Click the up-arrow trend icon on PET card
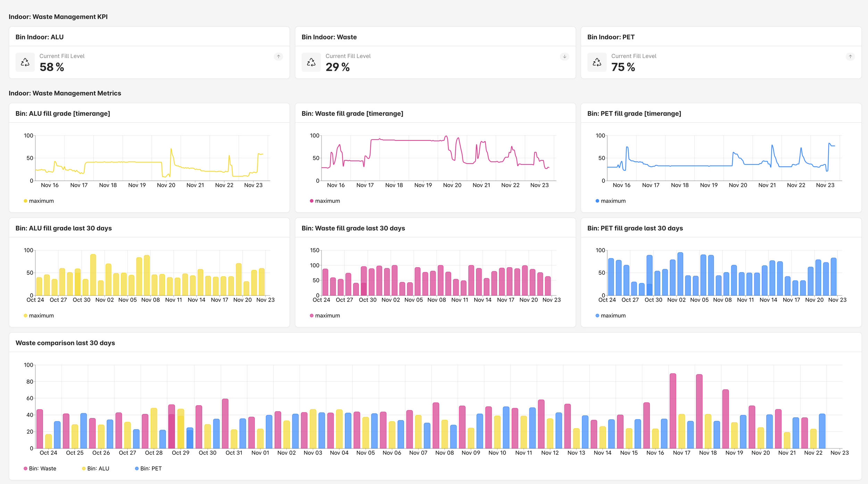The width and height of the screenshot is (868, 484). [850, 57]
